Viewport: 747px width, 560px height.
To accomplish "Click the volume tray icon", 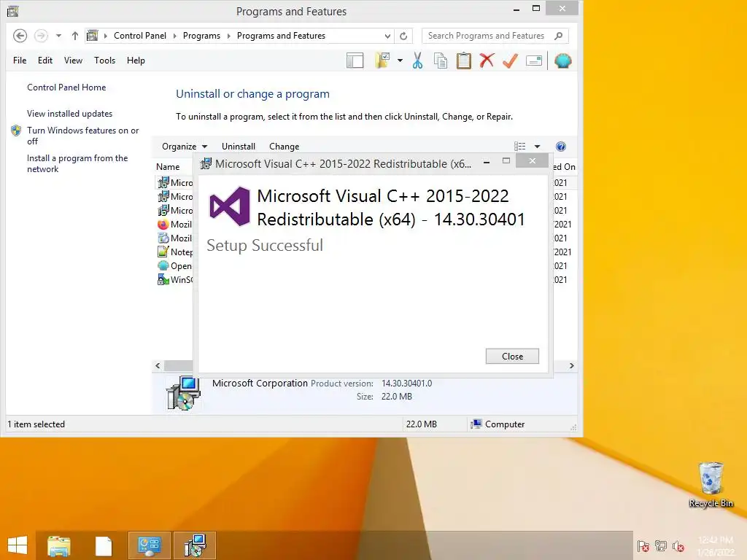I will tap(678, 545).
